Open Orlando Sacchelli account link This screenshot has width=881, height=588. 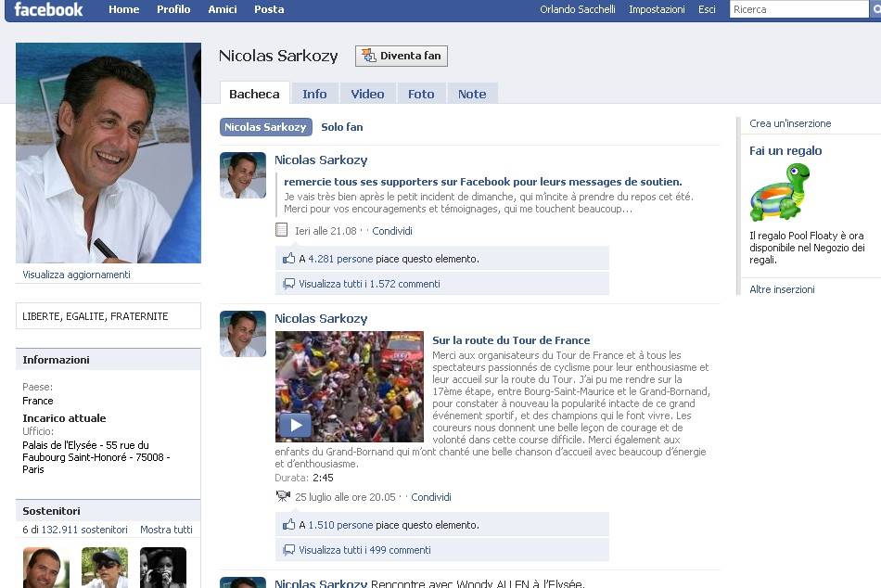(577, 9)
